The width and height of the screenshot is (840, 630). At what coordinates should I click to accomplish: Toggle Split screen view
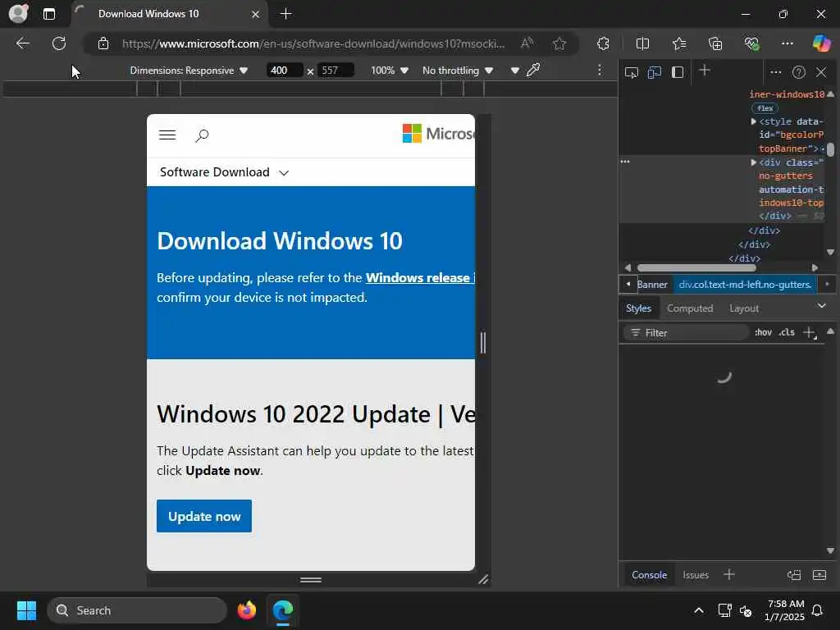tap(642, 43)
